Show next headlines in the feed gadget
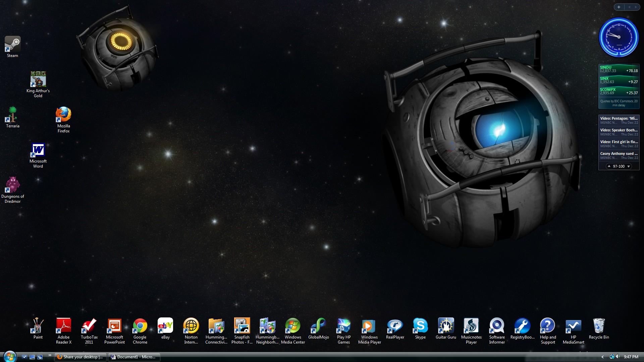The height and width of the screenshot is (362, 644). click(x=629, y=166)
